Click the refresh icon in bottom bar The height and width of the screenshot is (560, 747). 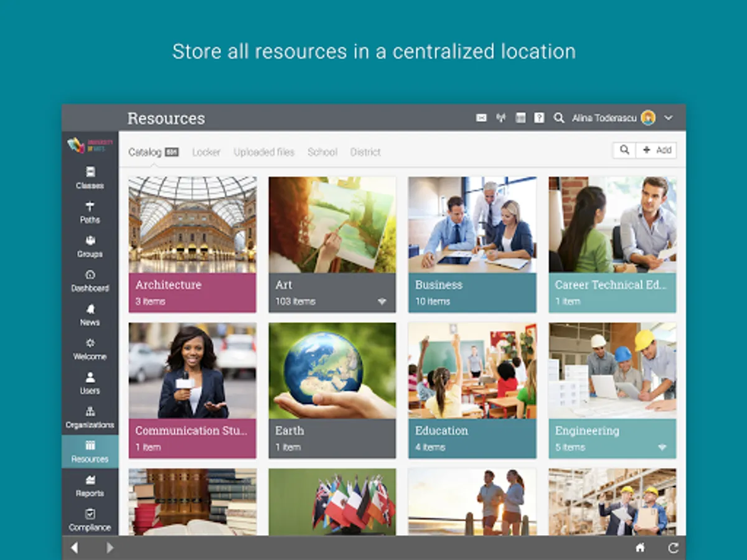[x=673, y=548]
